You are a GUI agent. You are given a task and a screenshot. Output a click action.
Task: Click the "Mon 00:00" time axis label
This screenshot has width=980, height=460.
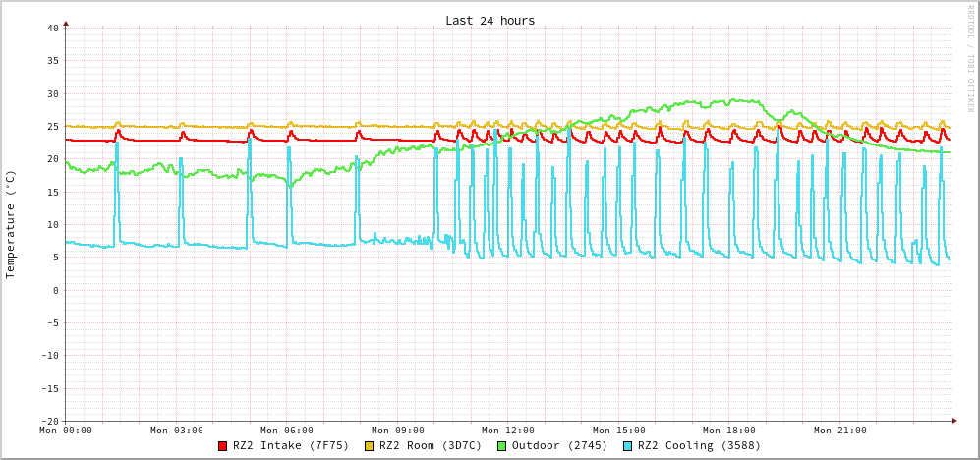(66, 431)
